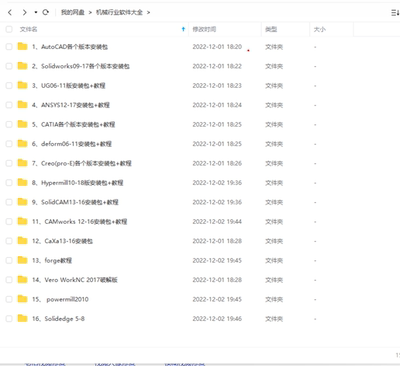Open folder named 1、AutoCAD各个版本安装包

70,47
